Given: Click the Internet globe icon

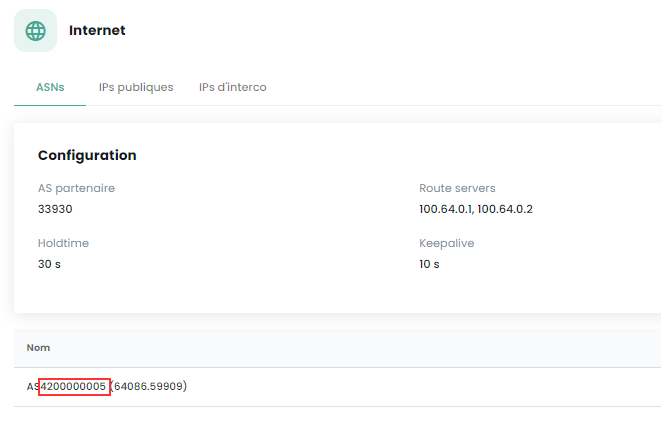Looking at the screenshot, I should point(35,31).
